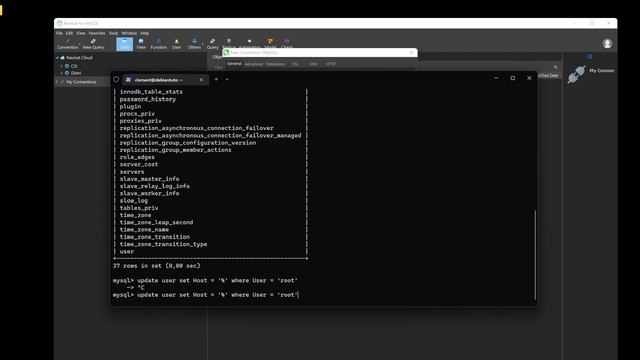Select the View toolbar icon in Navicat
Image resolution: width=640 pixels, height=360 pixels.
141,44
